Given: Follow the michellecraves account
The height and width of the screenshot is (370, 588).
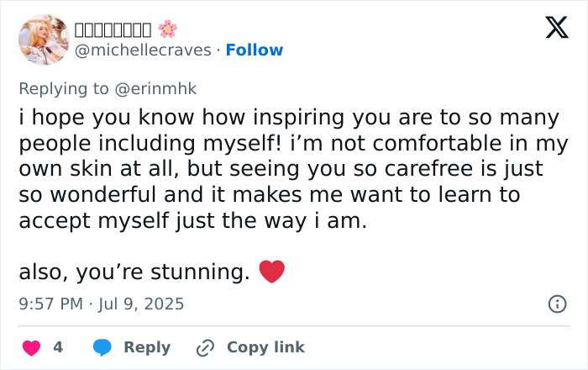Looking at the screenshot, I should [x=255, y=50].
